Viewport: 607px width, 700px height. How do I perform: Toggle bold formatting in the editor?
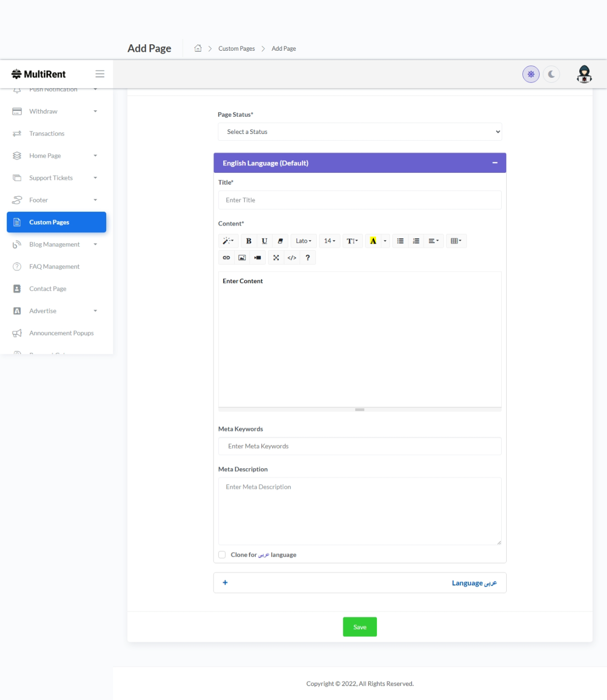(x=248, y=241)
